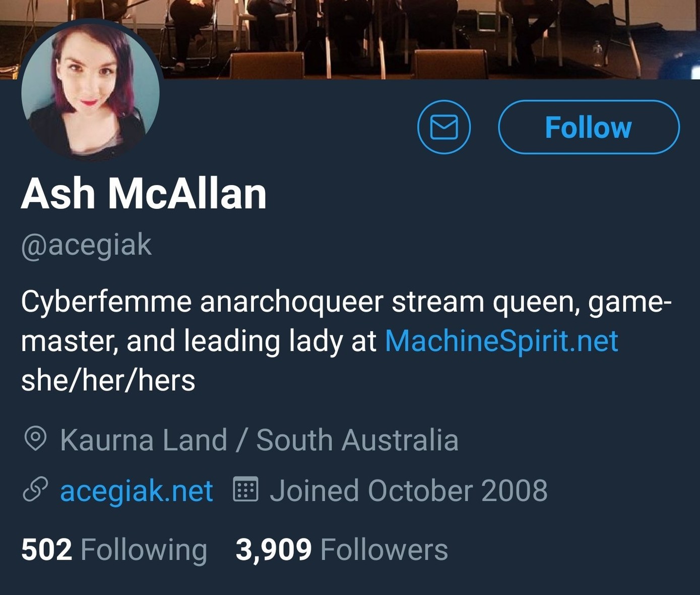The image size is (700, 595).
Task: Tap the location pin icon
Action: tap(35, 439)
